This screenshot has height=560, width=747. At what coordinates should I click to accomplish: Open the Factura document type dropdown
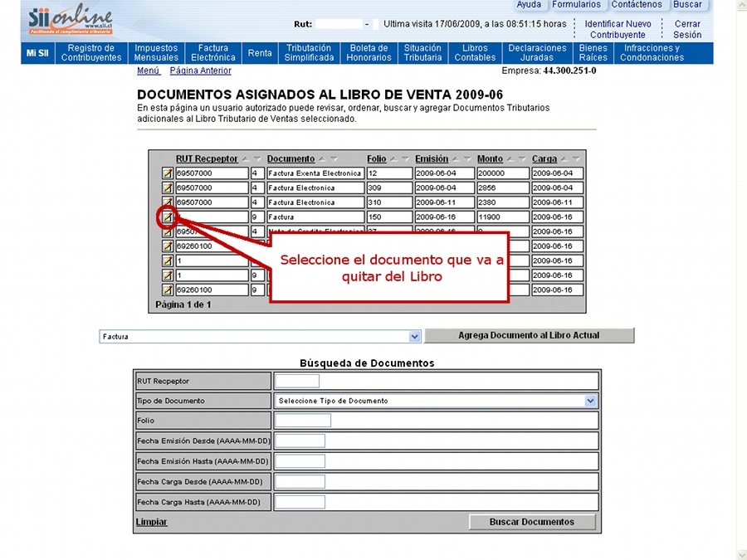point(415,337)
